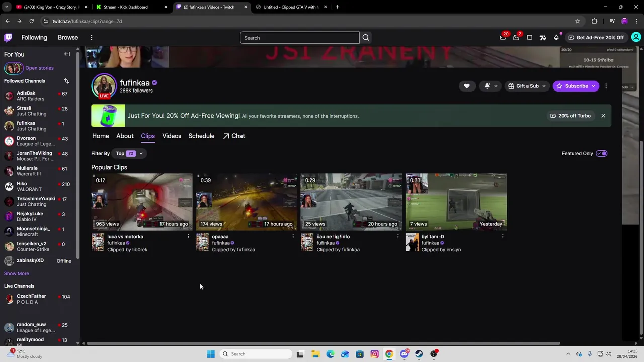Open the top navigation more-options menu

coord(92,37)
